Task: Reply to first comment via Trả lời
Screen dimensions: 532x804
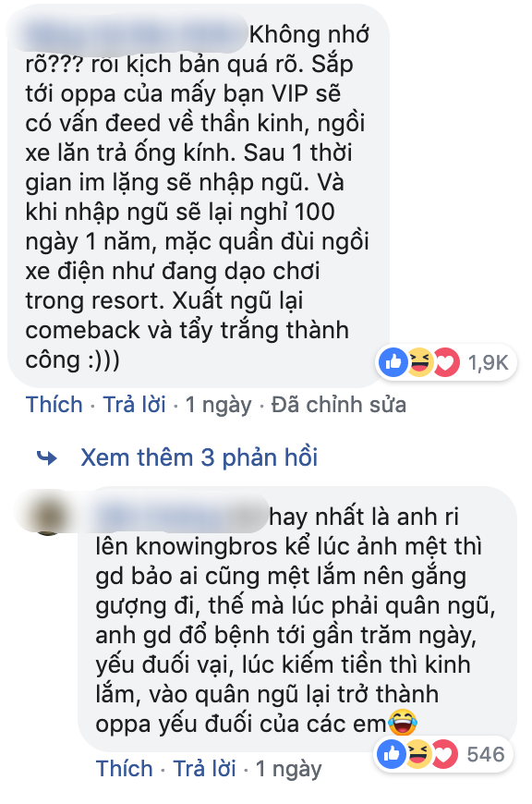Action: [135, 405]
